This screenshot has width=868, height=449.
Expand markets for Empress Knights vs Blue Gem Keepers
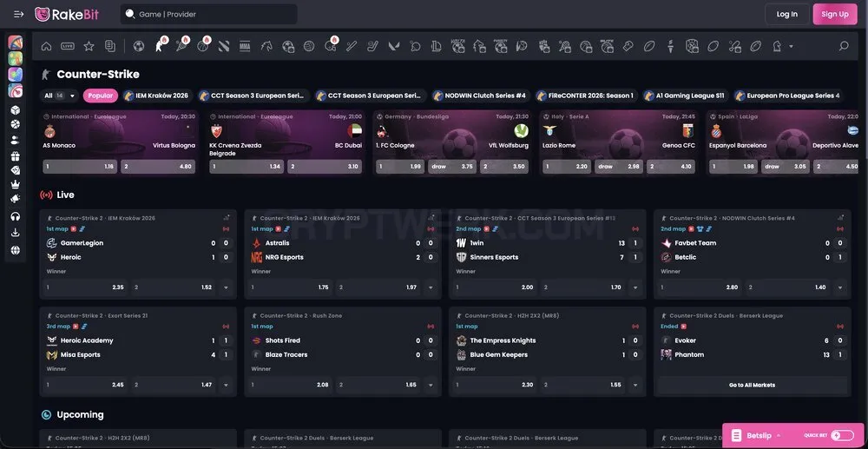(x=635, y=385)
